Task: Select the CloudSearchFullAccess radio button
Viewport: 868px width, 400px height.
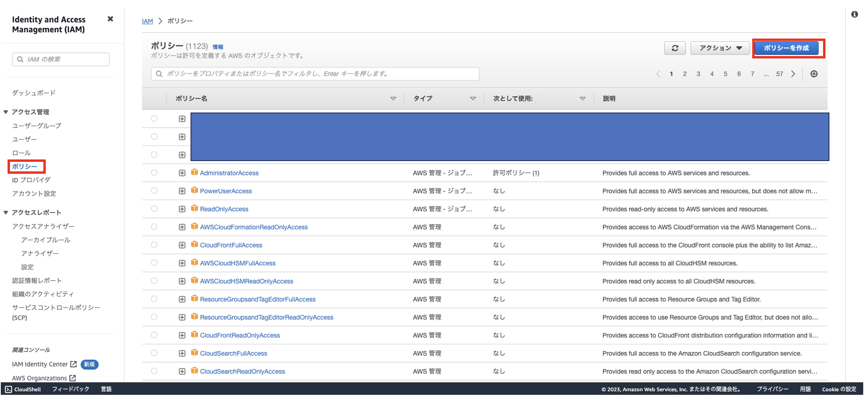Action: [154, 353]
